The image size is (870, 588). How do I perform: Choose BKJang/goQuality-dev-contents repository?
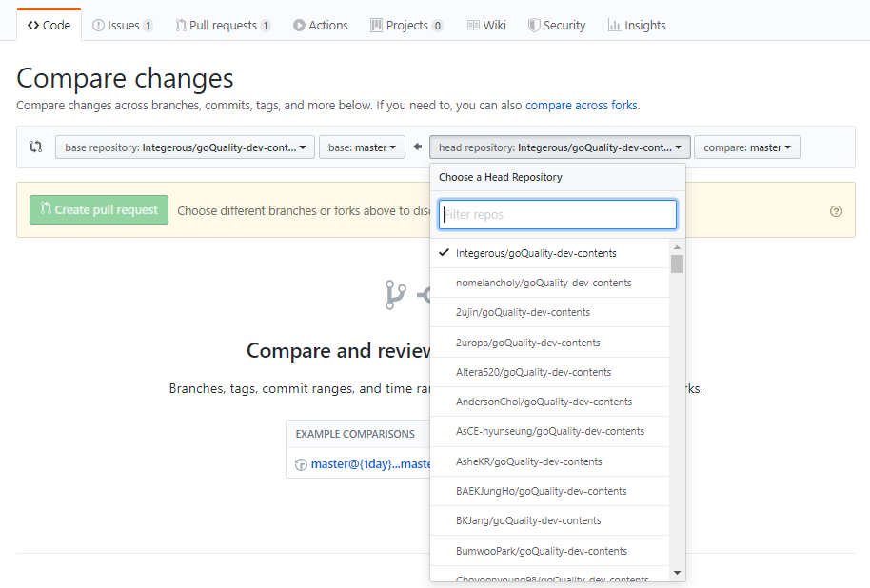(x=550, y=520)
